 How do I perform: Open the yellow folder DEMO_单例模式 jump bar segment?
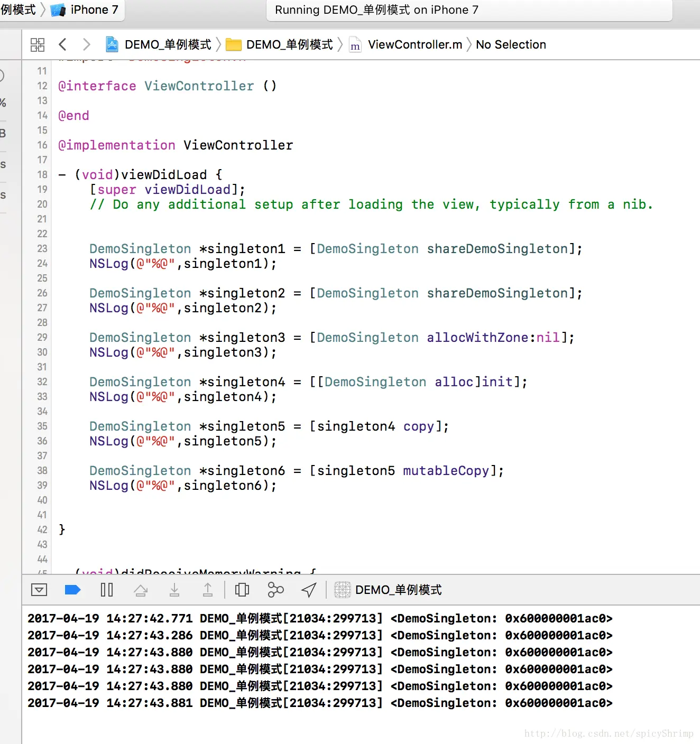pyautogui.click(x=280, y=44)
